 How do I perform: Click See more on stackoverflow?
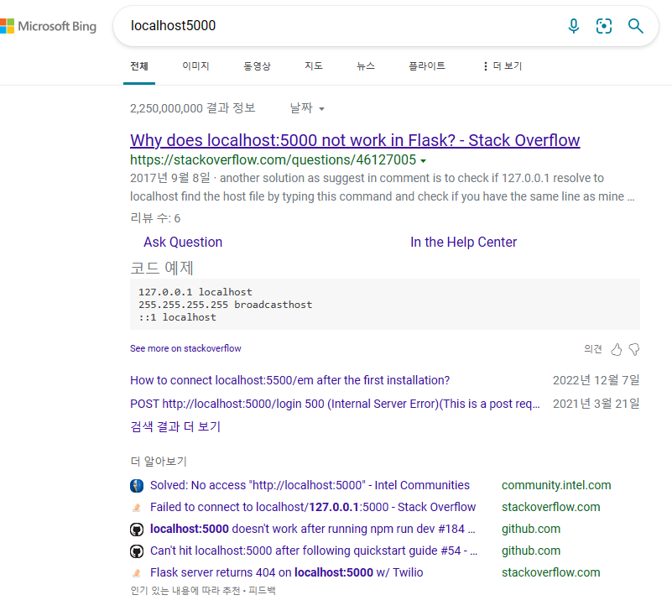[x=185, y=348]
